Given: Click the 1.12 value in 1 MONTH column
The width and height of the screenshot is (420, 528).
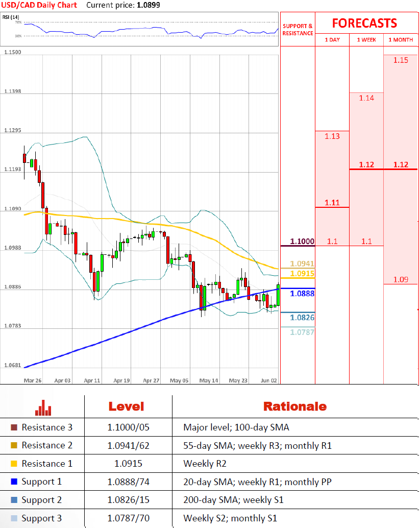Looking at the screenshot, I should coord(401,164).
